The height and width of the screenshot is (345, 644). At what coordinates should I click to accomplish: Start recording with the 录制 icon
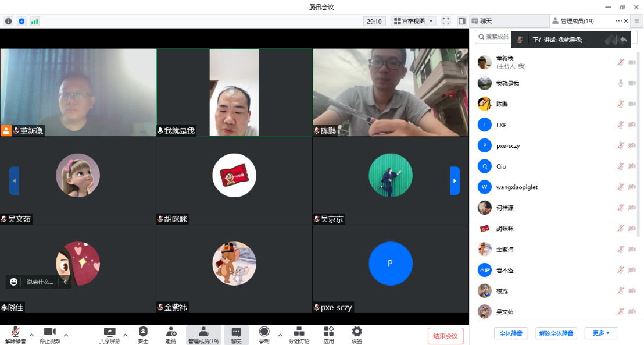[x=264, y=332]
